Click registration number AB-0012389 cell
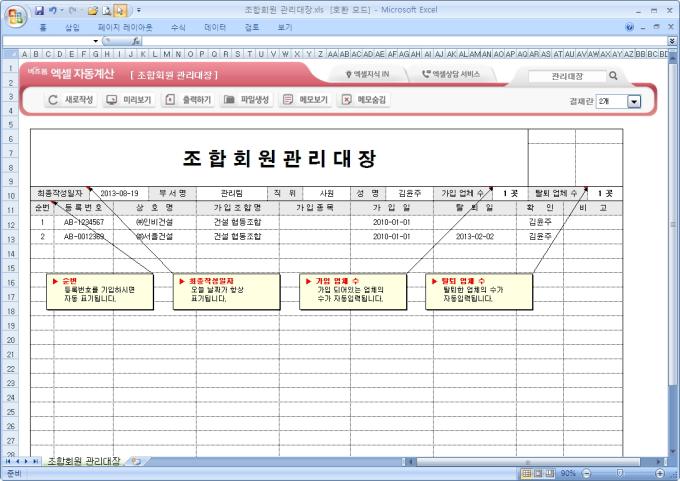 [x=84, y=237]
